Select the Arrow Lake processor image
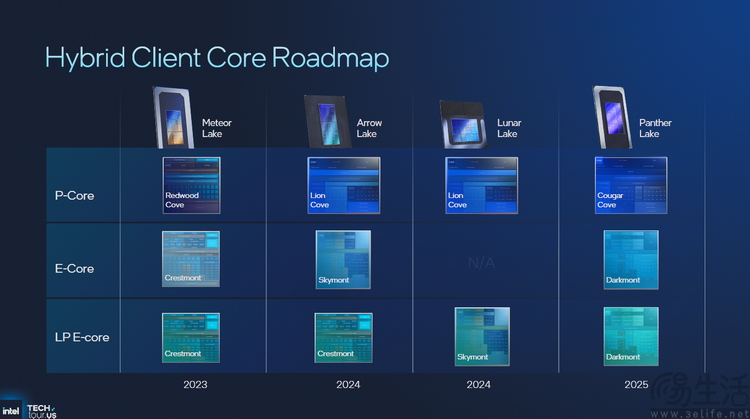The image size is (750, 419). pyautogui.click(x=328, y=120)
